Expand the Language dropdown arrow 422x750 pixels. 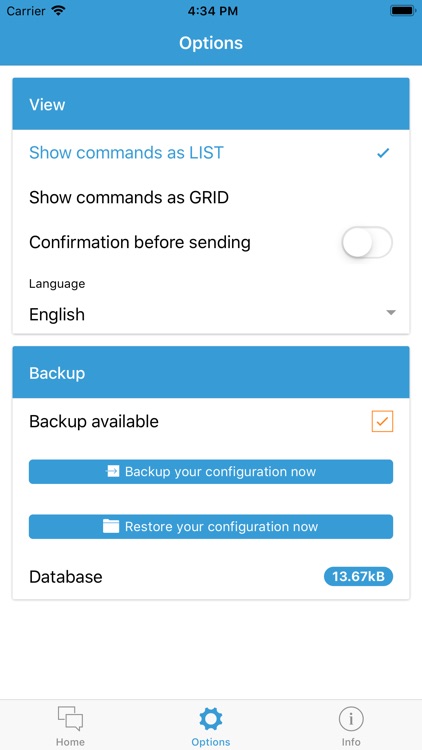pos(391,313)
